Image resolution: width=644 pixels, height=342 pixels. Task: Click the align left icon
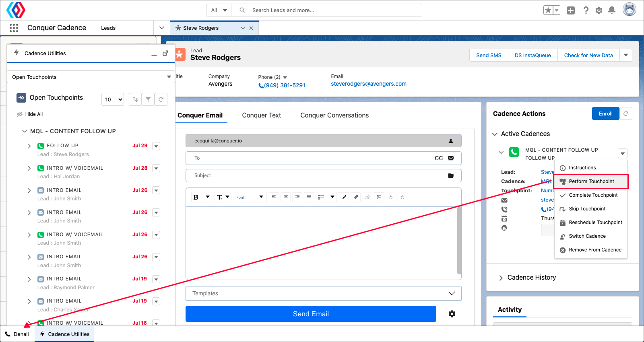tap(274, 197)
